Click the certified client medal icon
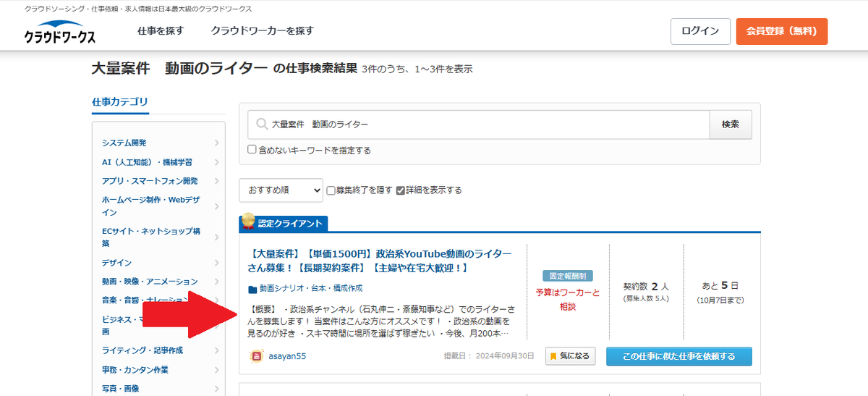This screenshot has width=868, height=396. (248, 220)
